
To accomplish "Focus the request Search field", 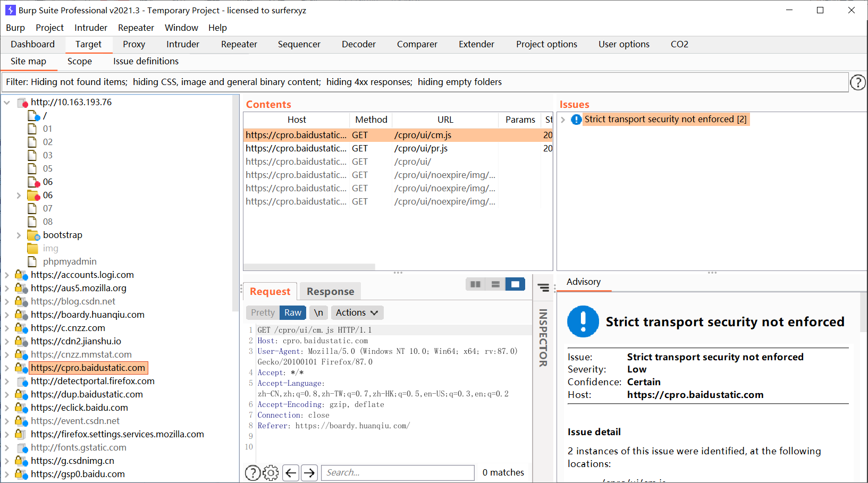I will (398, 472).
